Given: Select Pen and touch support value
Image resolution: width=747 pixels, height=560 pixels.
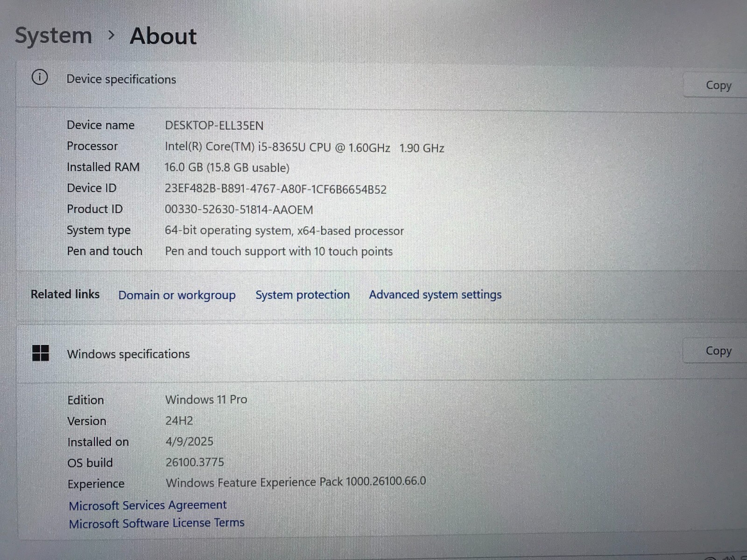Looking at the screenshot, I should point(279,251).
